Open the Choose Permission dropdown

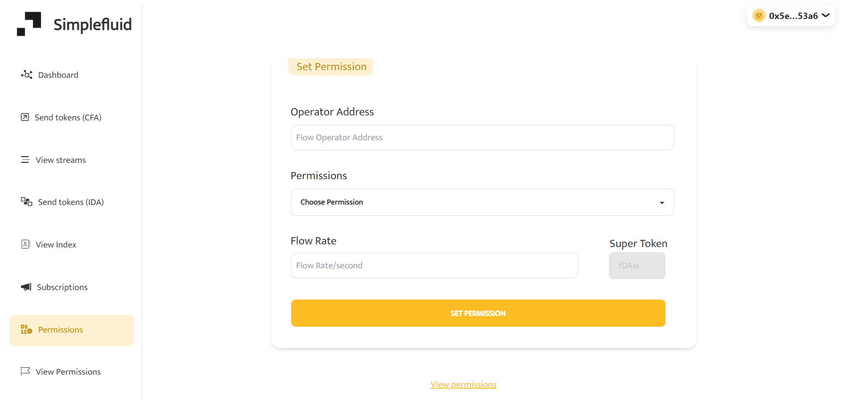[x=482, y=202]
